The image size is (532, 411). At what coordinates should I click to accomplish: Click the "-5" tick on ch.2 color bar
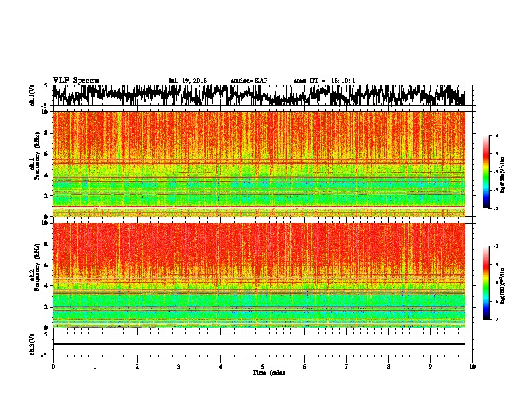[495, 283]
